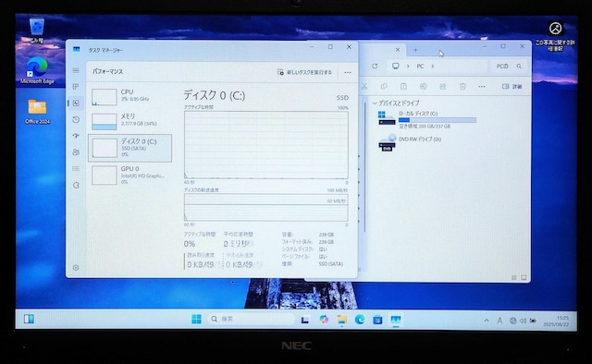Switch Explorer to large thumbnails view icon
Image resolution: width=592 pixels, height=364 pixels.
point(524,277)
